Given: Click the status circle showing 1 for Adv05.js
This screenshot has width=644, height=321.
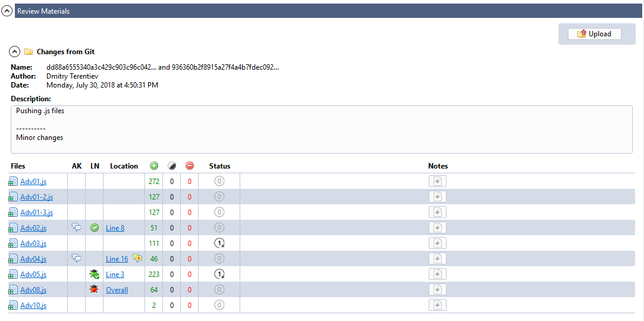Looking at the screenshot, I should 219,274.
